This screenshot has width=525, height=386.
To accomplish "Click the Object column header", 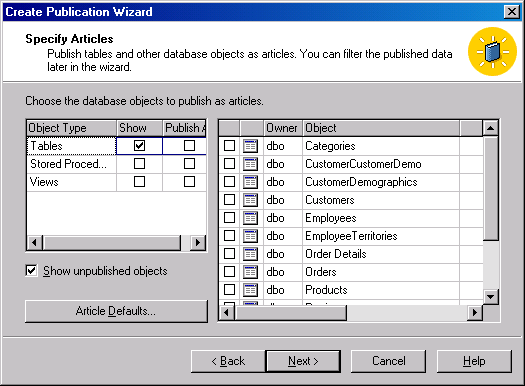I will point(381,128).
